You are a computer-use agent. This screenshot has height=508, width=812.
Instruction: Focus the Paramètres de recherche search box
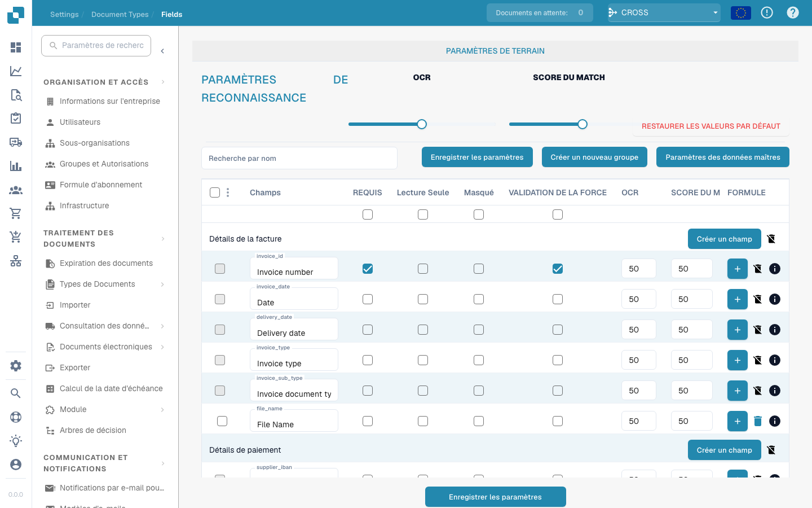pyautogui.click(x=96, y=45)
